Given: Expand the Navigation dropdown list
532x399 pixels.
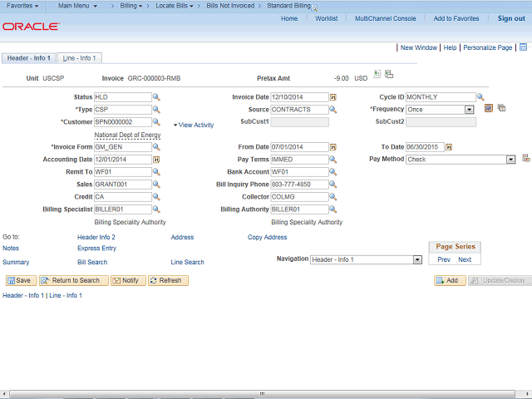Looking at the screenshot, I should [x=417, y=260].
